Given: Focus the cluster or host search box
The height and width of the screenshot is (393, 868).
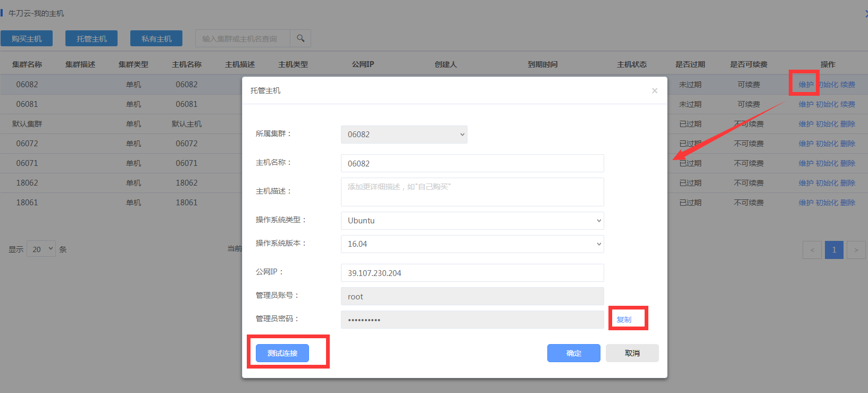Looking at the screenshot, I should click(x=243, y=38).
